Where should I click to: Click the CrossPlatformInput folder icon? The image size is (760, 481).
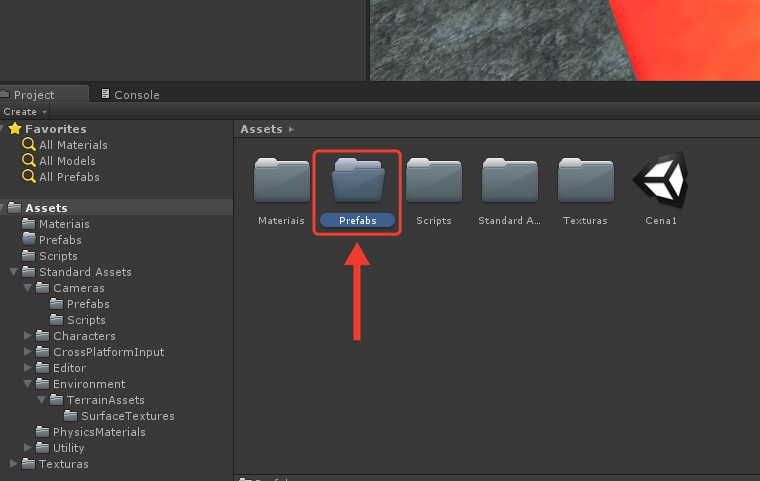(x=43, y=352)
